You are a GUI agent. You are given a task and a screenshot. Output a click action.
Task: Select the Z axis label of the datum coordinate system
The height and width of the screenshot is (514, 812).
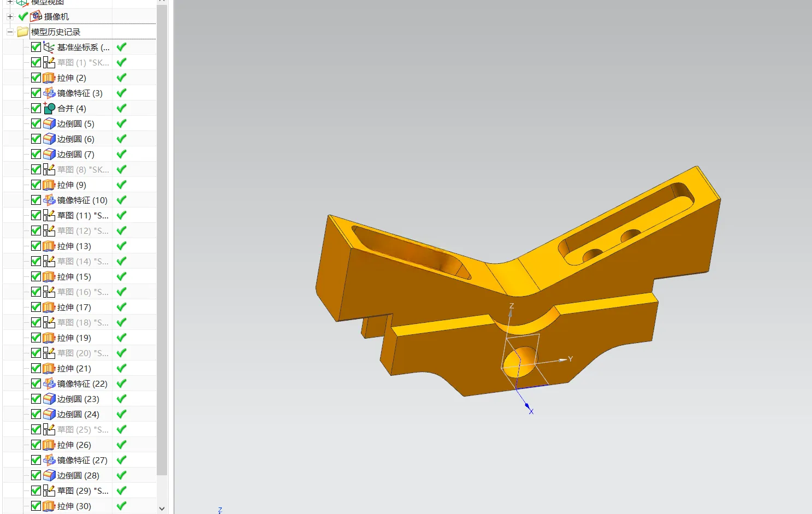pos(512,306)
